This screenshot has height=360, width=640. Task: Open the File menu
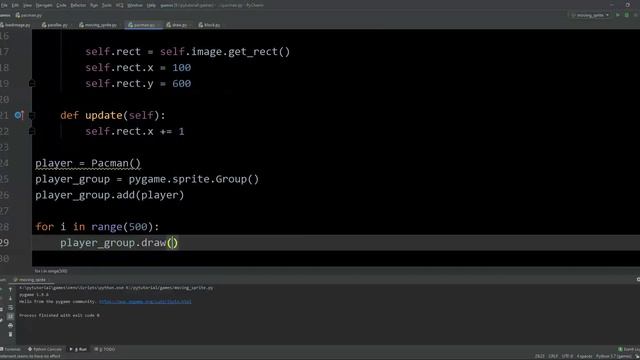tap(4, 5)
